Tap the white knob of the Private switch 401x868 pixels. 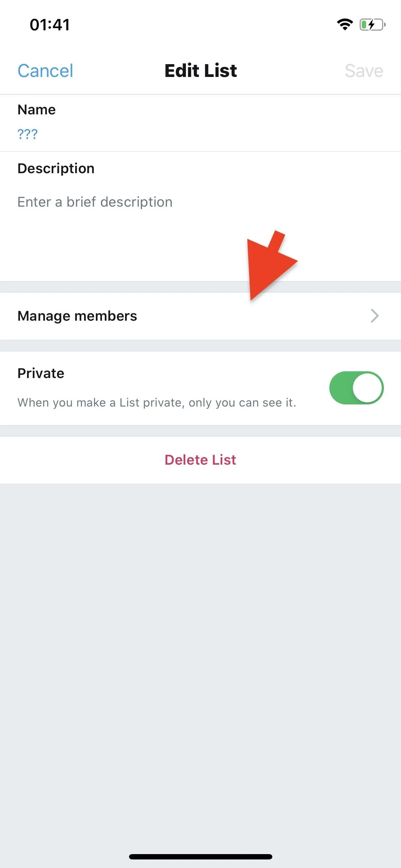(367, 388)
